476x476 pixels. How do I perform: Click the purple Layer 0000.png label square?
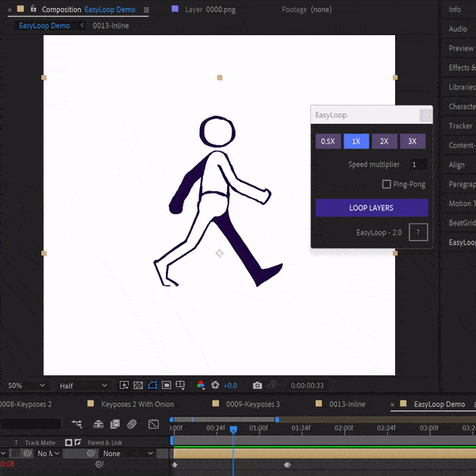[175, 9]
